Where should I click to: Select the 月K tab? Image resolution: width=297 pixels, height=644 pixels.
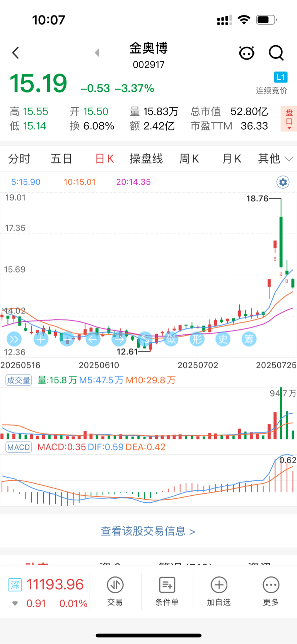(232, 159)
